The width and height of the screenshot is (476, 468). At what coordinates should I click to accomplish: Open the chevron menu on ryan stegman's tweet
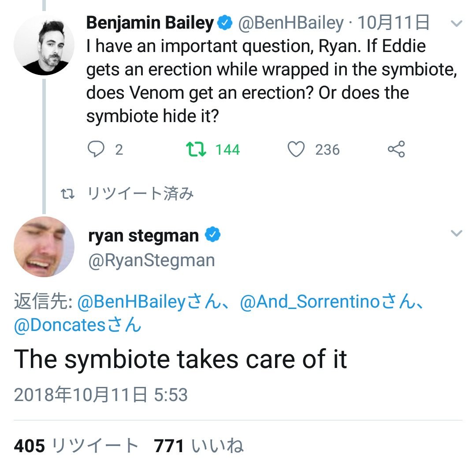[457, 233]
